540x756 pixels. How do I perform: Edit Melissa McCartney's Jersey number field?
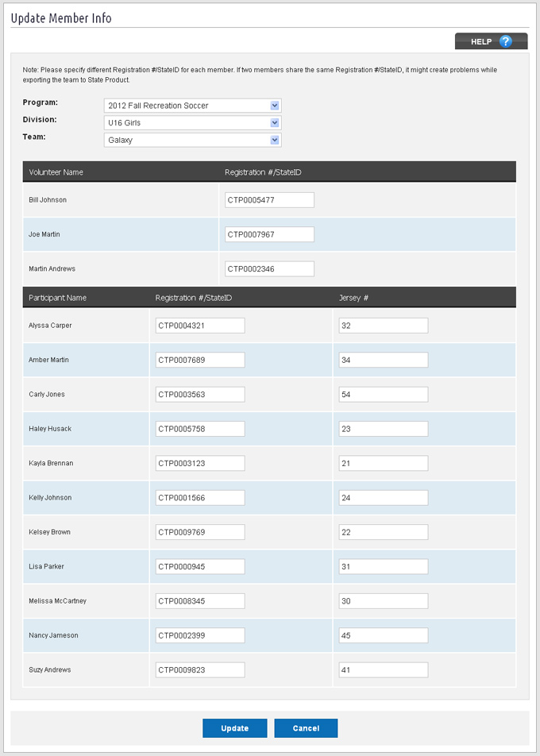click(384, 601)
